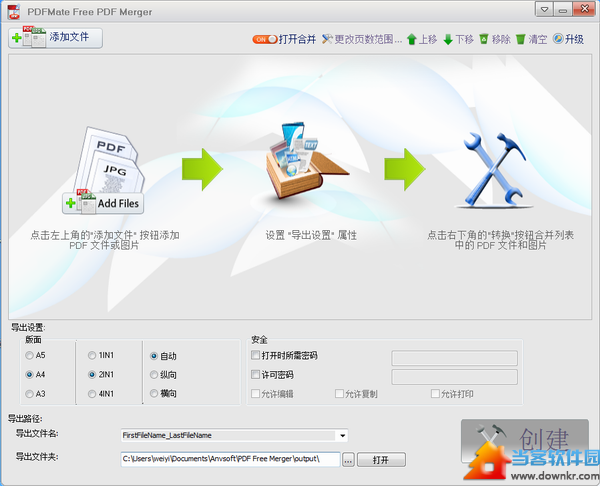Enable 打开时所需密码 checkbox
The height and width of the screenshot is (486, 600).
point(255,355)
